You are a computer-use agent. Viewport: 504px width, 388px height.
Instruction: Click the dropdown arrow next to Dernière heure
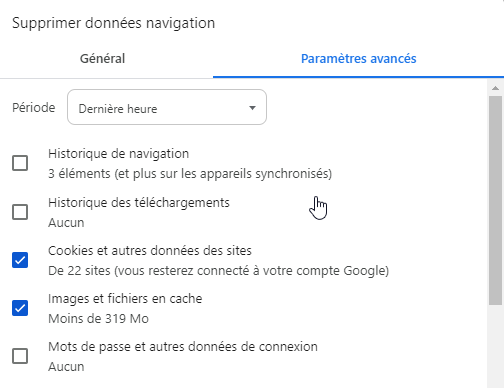(x=252, y=108)
